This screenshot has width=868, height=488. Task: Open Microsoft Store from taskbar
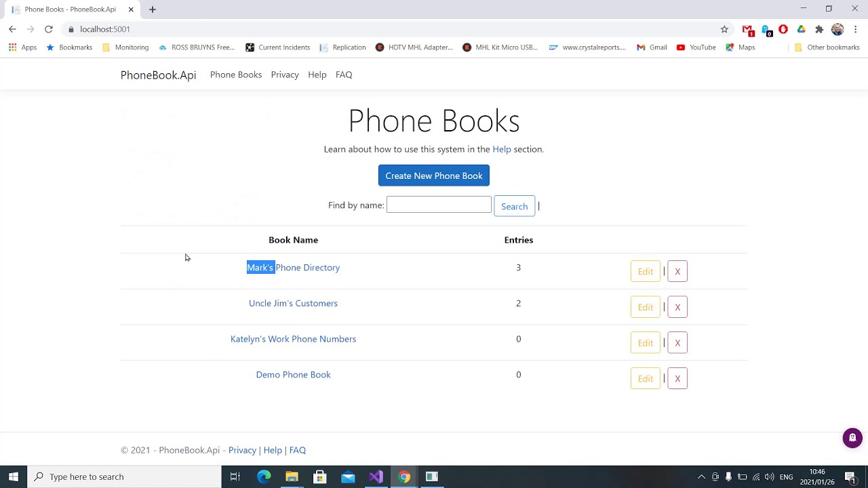(320, 476)
